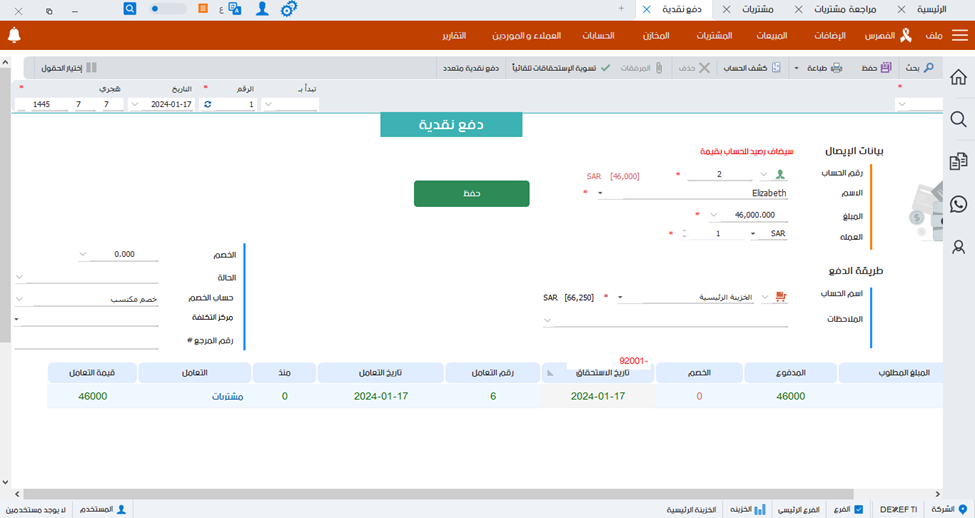Open the hamburger menu icon
Screen dimensions: 975x518
(959, 36)
